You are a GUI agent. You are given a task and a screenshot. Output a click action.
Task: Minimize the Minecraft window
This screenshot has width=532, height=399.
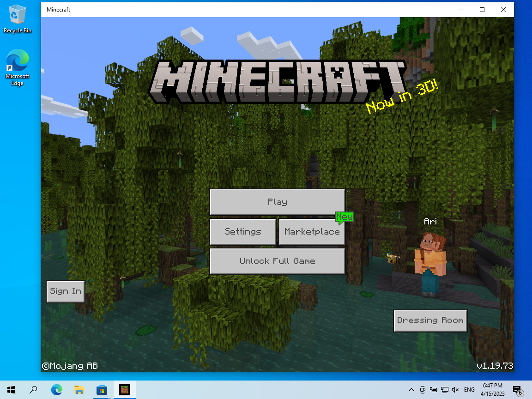point(461,10)
